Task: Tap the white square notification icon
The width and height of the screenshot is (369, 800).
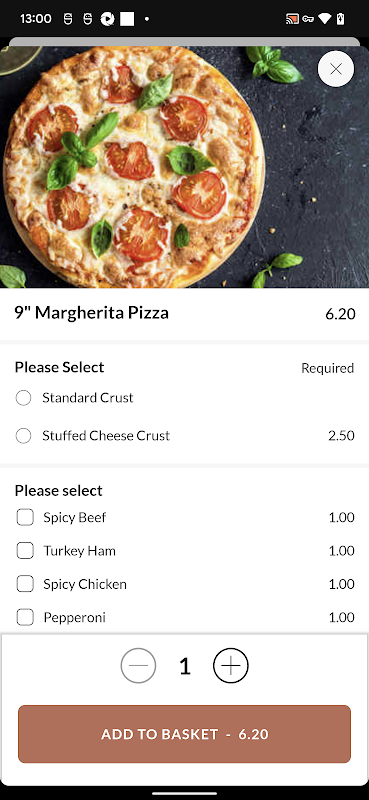Action: point(127,19)
